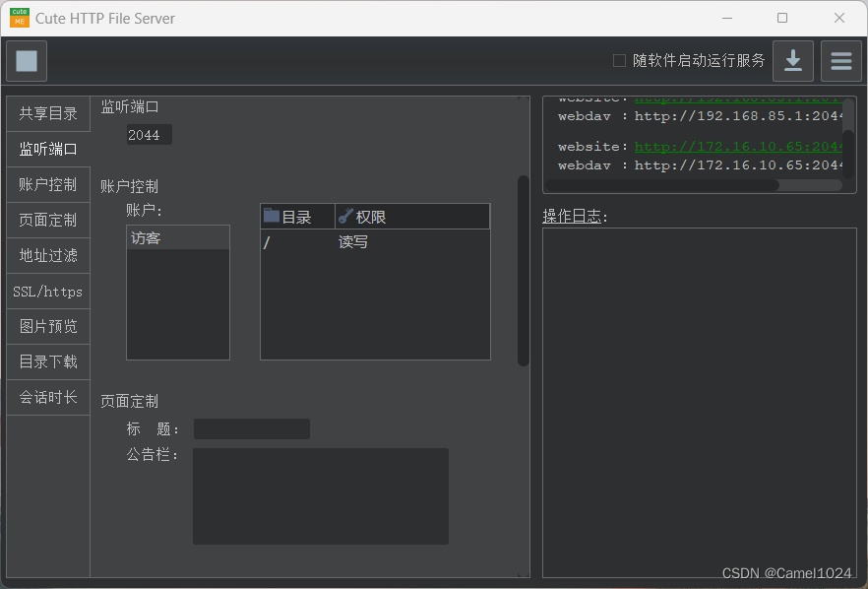This screenshot has height=589, width=868.
Task: Click the download arrow toolbar icon
Action: (x=792, y=61)
